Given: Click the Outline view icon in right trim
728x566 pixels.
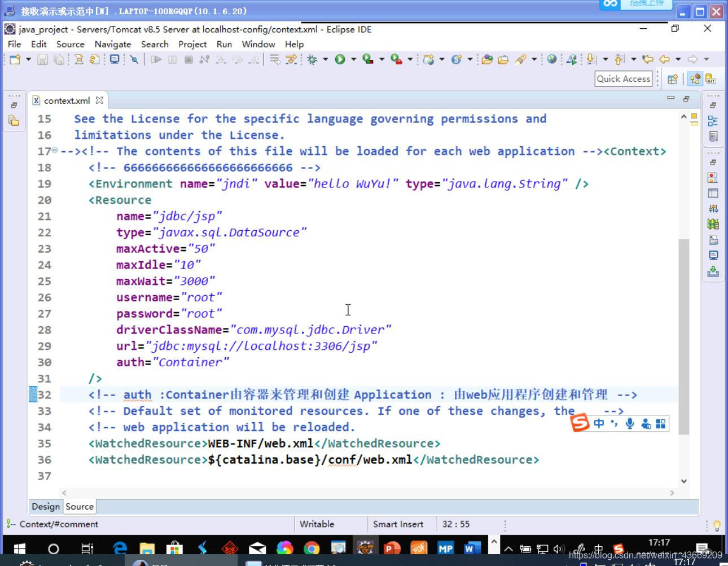Looking at the screenshot, I should (713, 121).
